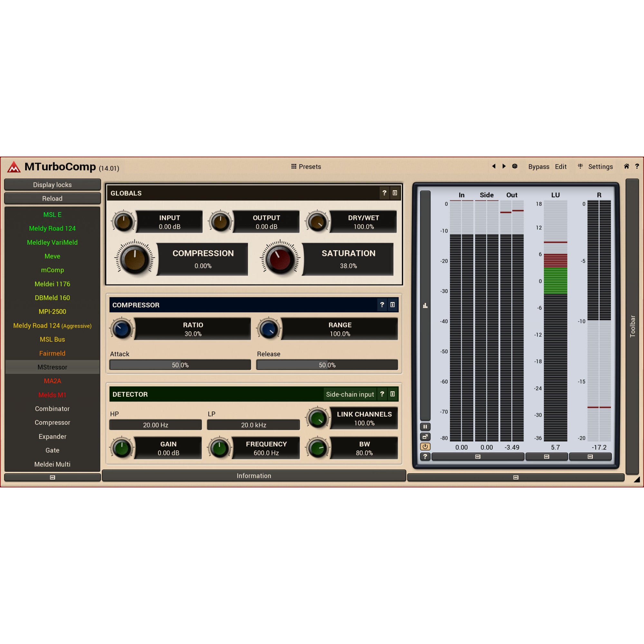Collapse the meters panel bottom expander

click(x=516, y=477)
